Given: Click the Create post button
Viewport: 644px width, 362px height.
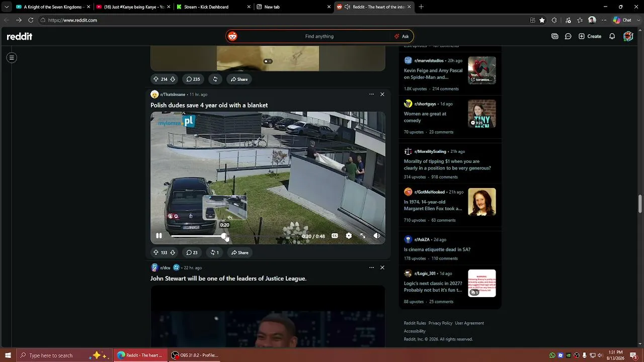Looking at the screenshot, I should pyautogui.click(x=590, y=36).
